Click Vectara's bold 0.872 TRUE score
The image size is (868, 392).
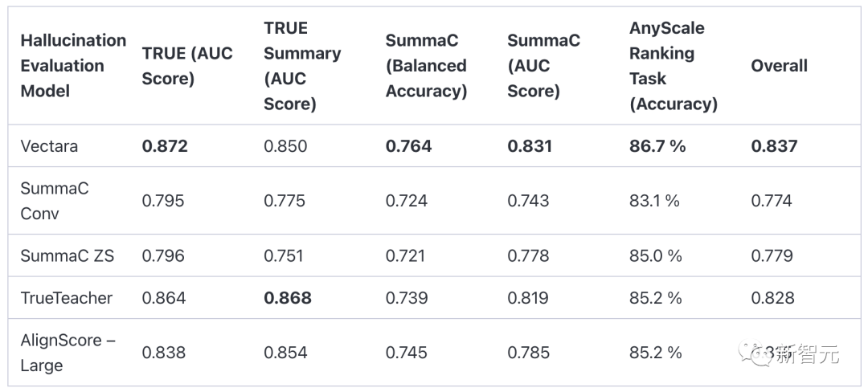tap(165, 146)
